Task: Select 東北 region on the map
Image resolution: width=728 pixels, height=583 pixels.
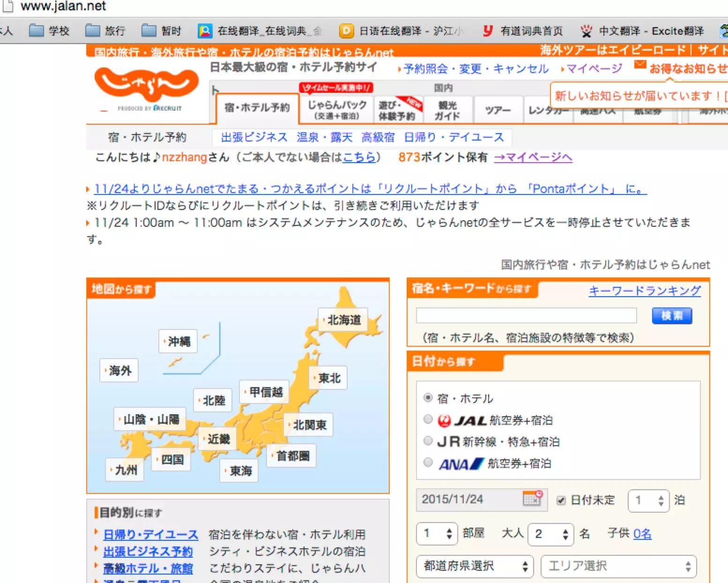Action: 328,378
